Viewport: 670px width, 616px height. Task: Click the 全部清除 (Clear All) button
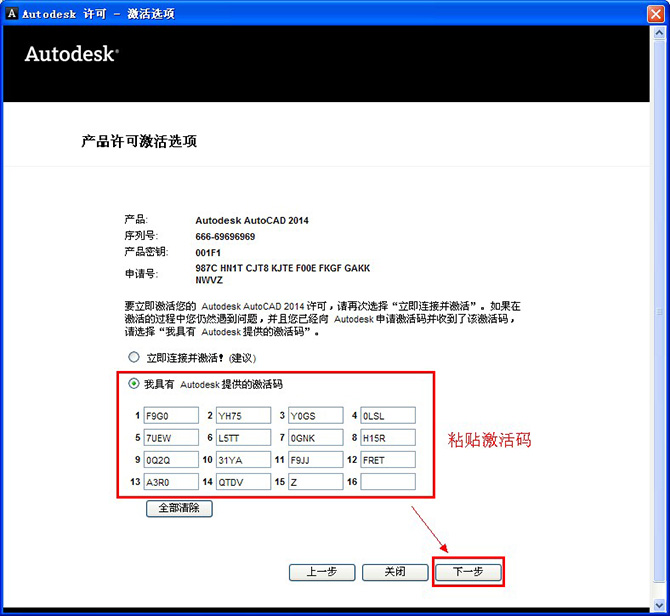pyautogui.click(x=179, y=508)
